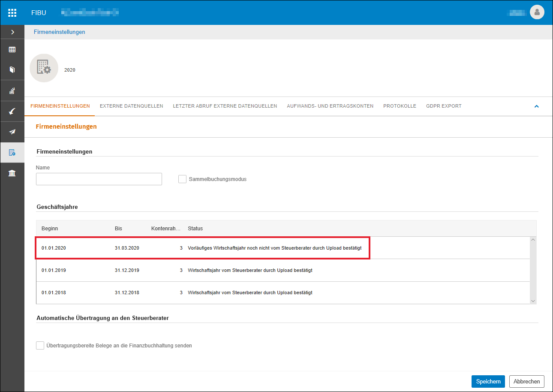
Task: Focus the Name input field
Action: coord(99,179)
